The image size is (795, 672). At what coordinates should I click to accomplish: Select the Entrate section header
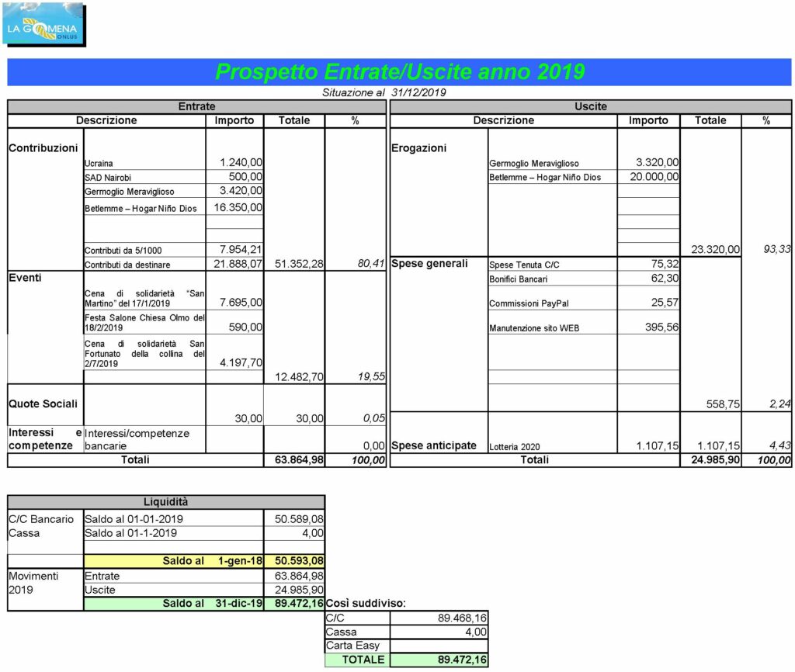(x=196, y=106)
